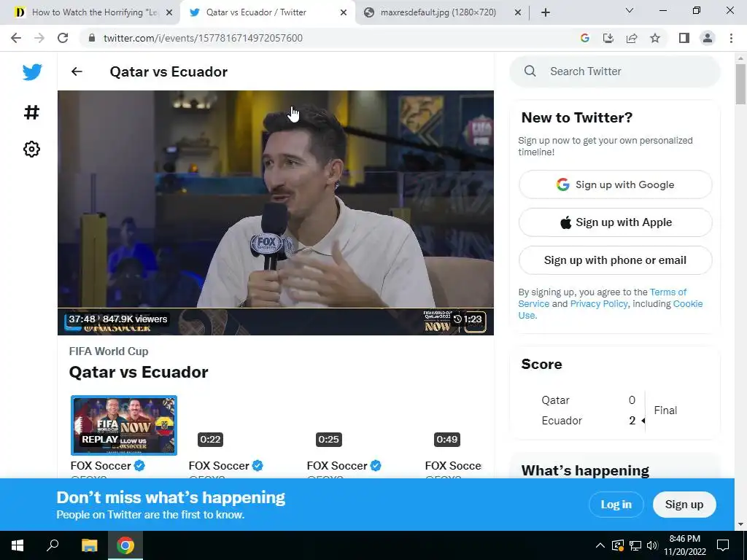The width and height of the screenshot is (747, 560).
Task: Click the URL address bar
Action: (329, 38)
